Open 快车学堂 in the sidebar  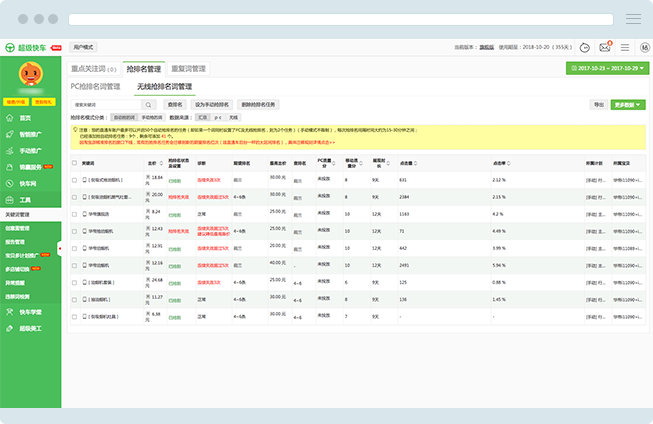pyautogui.click(x=10, y=312)
